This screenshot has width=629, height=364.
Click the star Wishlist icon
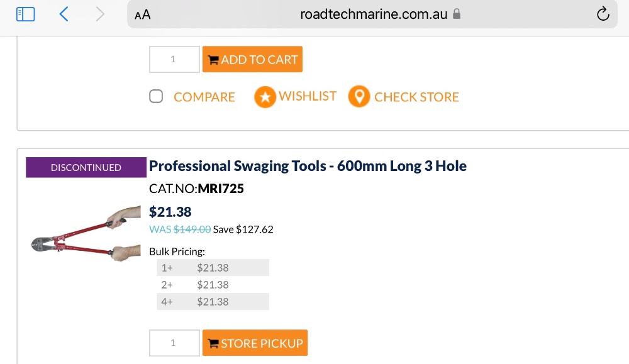[x=265, y=97]
